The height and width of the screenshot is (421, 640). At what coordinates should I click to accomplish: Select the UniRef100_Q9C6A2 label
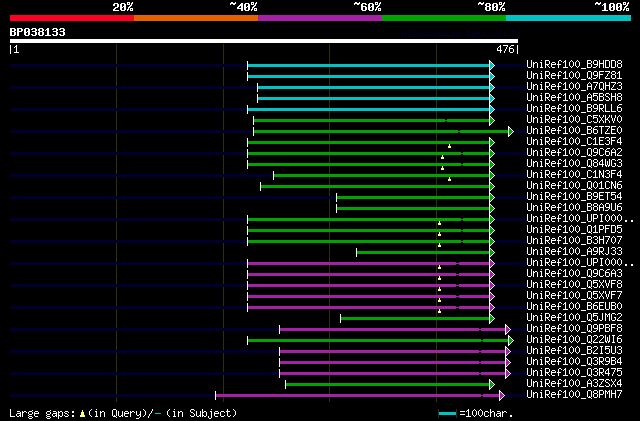click(x=574, y=152)
